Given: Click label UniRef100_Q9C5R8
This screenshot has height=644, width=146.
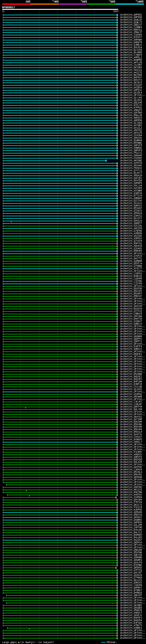Looking at the screenshot, I should 131,113.
